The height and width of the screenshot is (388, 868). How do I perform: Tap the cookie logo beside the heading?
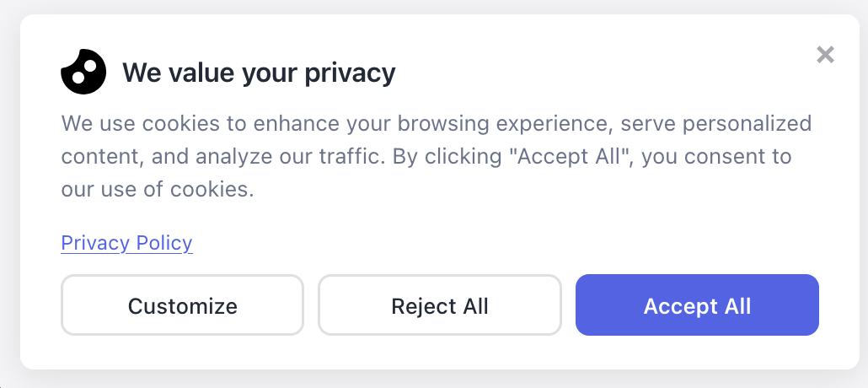click(x=83, y=72)
